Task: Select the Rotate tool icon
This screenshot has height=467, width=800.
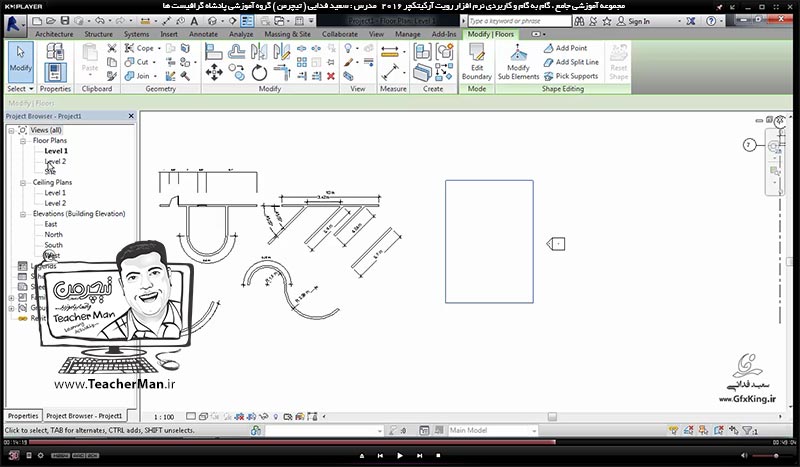Action: point(259,72)
